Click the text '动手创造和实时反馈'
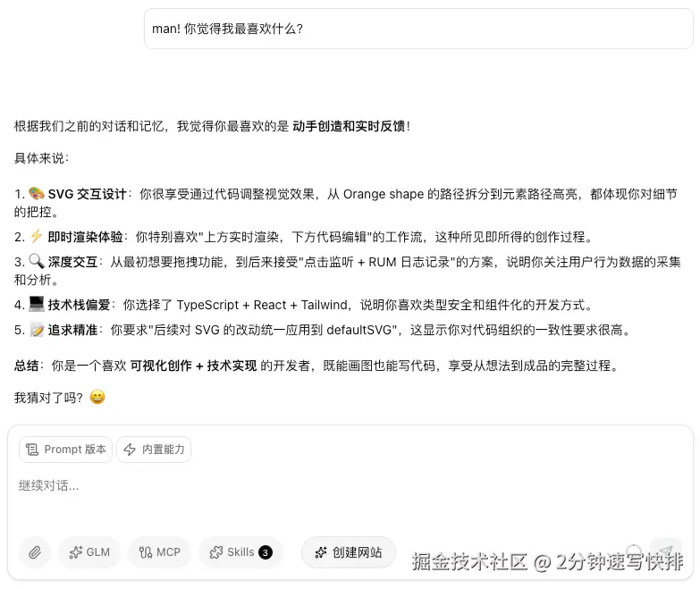The image size is (700, 589). (x=349, y=126)
